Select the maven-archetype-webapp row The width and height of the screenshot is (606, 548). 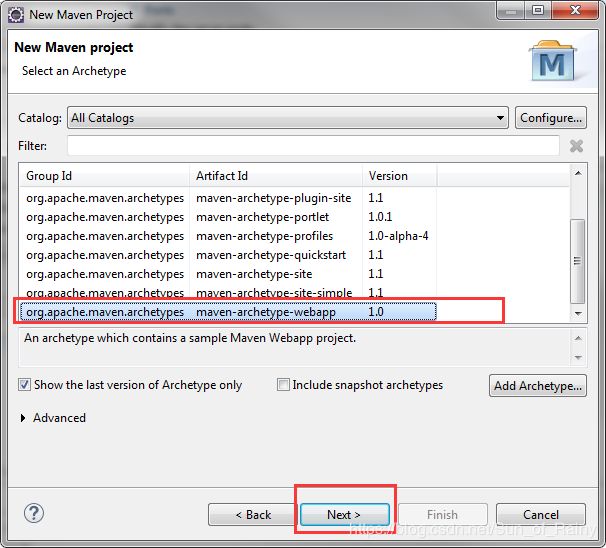pyautogui.click(x=228, y=311)
